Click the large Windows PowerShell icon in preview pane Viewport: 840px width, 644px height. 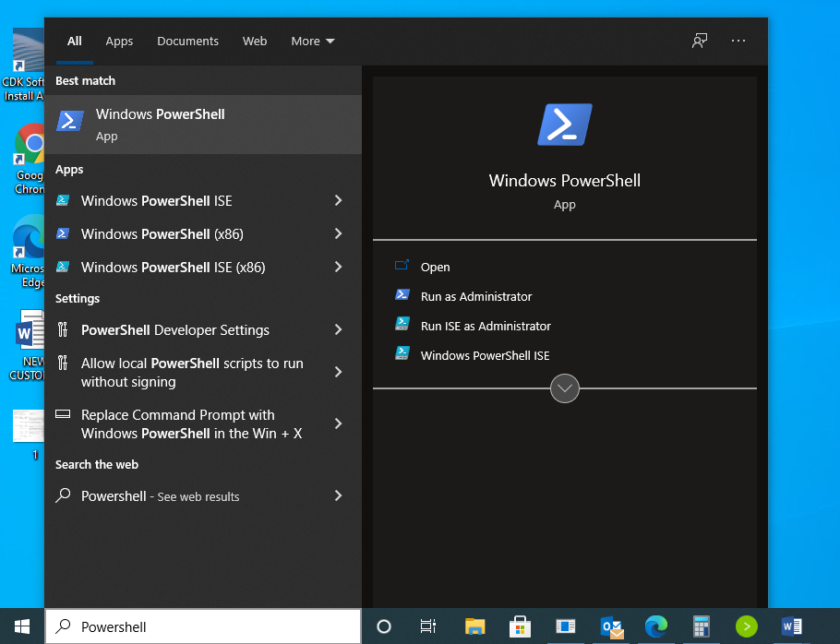(x=565, y=125)
